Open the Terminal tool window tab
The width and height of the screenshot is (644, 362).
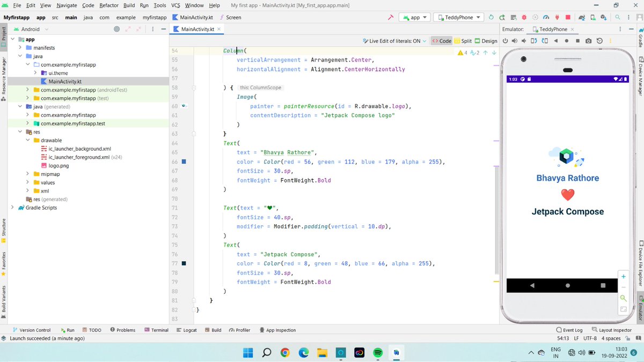click(x=156, y=330)
